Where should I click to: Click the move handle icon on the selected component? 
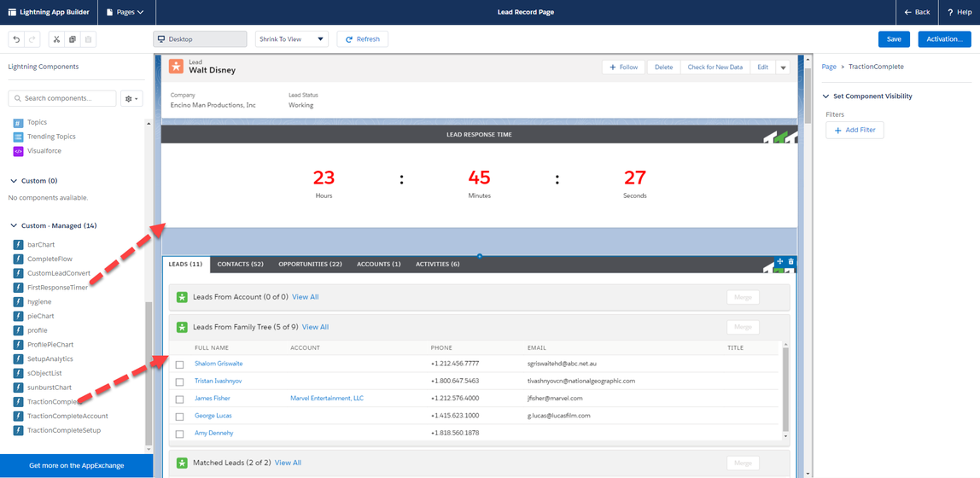[780, 261]
